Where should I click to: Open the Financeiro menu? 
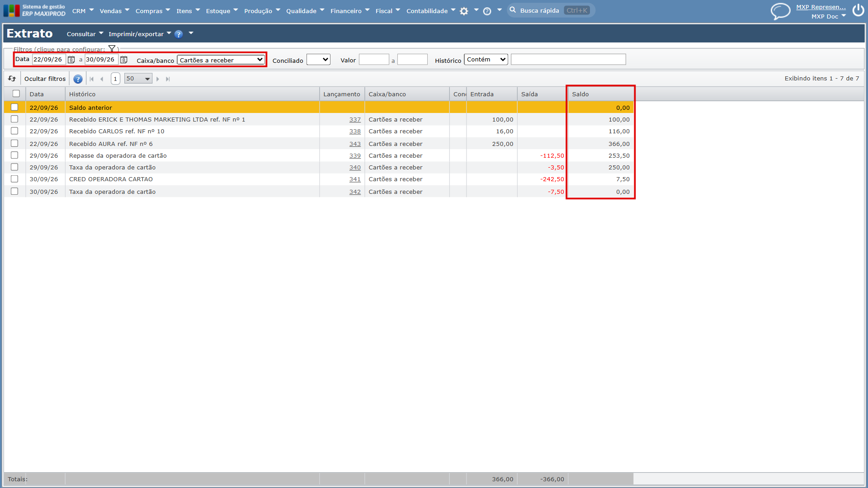tap(350, 11)
